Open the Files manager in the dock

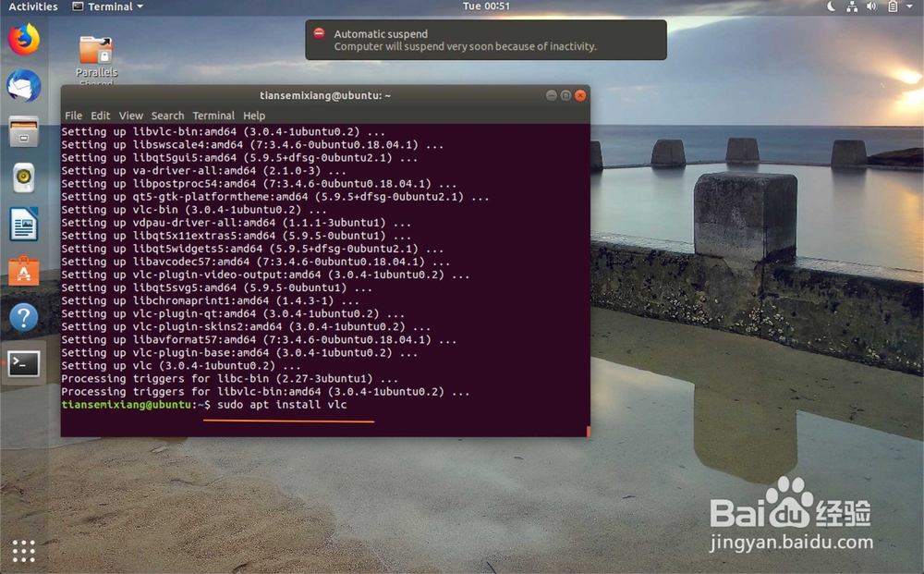[x=24, y=131]
